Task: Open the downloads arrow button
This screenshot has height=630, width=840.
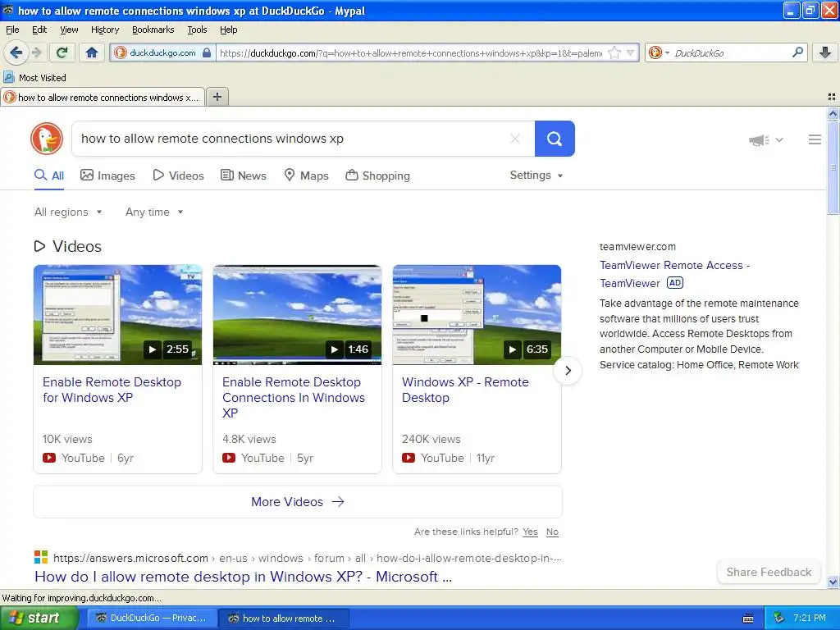Action: [825, 52]
